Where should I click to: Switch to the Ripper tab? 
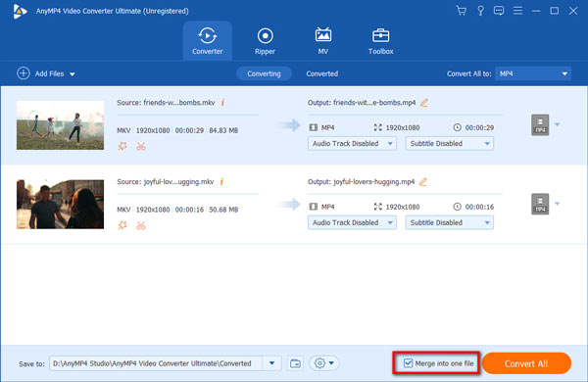point(265,41)
